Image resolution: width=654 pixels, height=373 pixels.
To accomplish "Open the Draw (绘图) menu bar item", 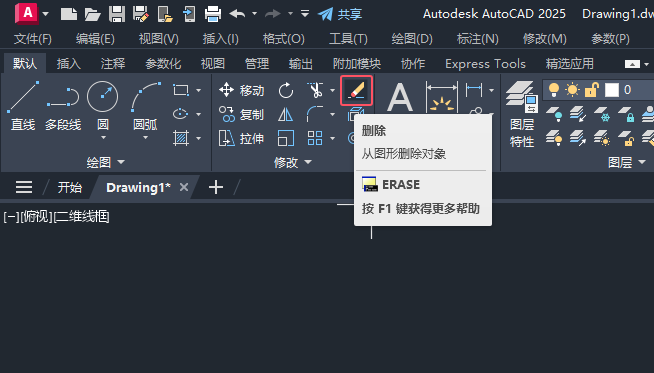I will 412,39.
